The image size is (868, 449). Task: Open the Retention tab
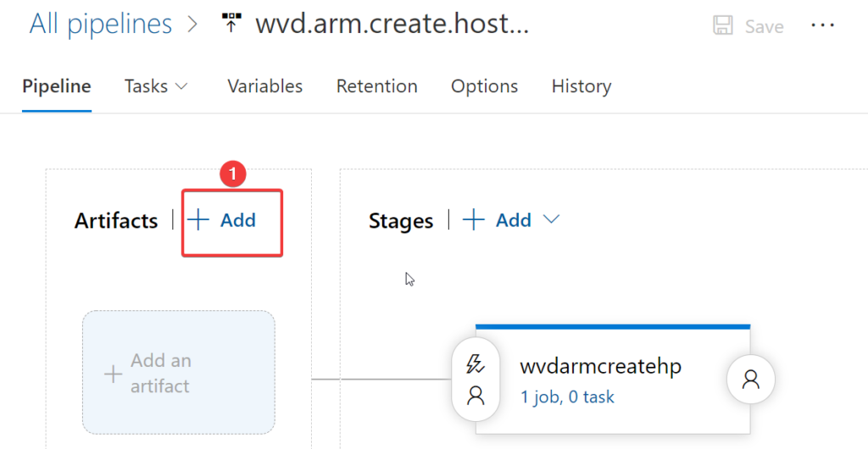376,86
